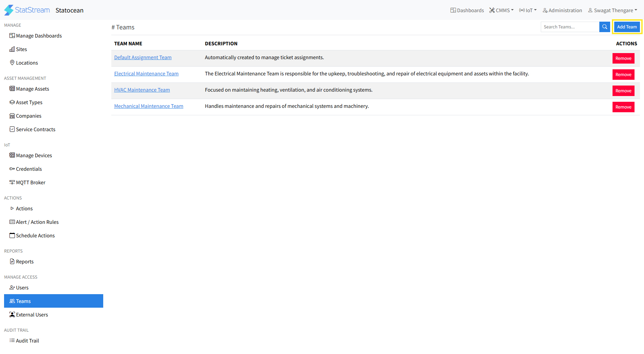Click the Credentials key icon

pyautogui.click(x=12, y=169)
